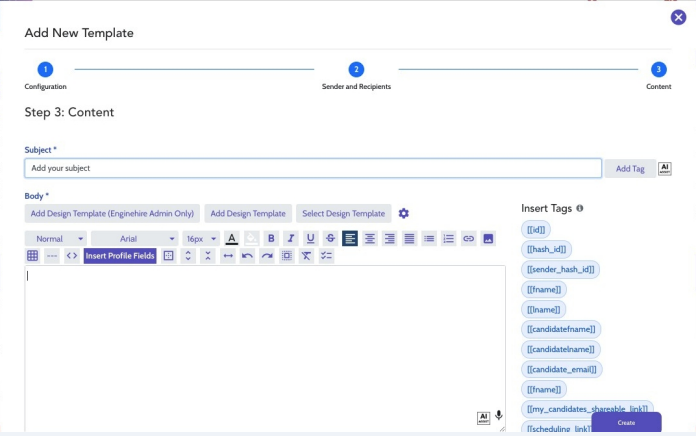
Task: Open AI assist in the body editor
Action: point(483,418)
